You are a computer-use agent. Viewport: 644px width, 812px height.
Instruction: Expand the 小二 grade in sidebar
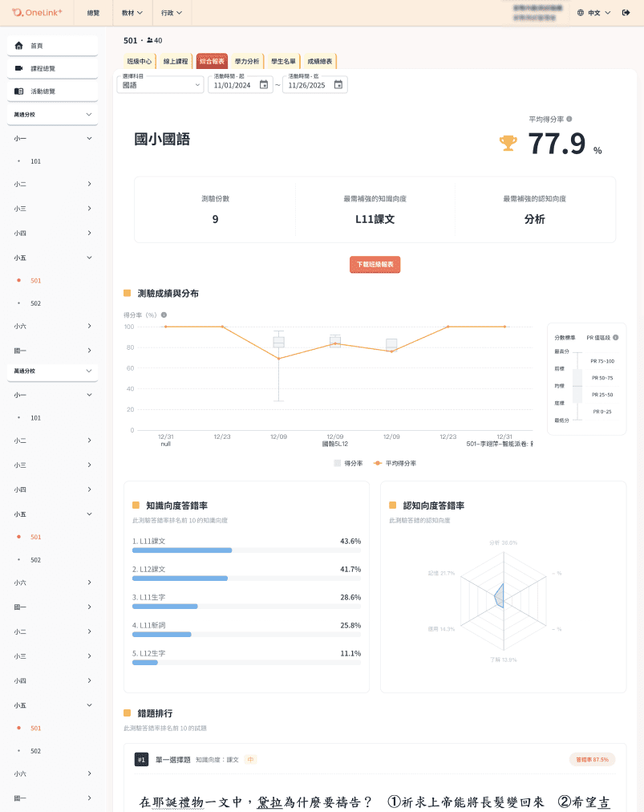coord(52,185)
